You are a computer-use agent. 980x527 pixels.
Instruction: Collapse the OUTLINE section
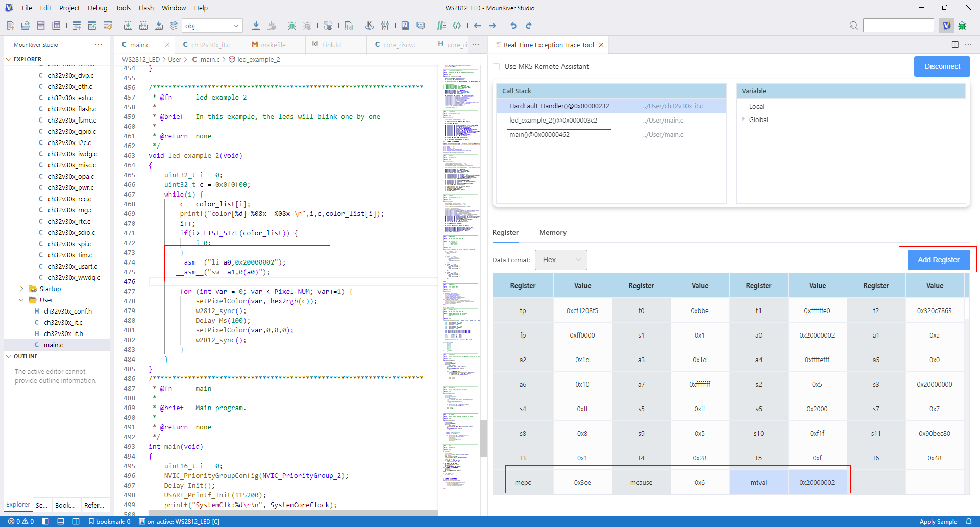tap(9, 356)
